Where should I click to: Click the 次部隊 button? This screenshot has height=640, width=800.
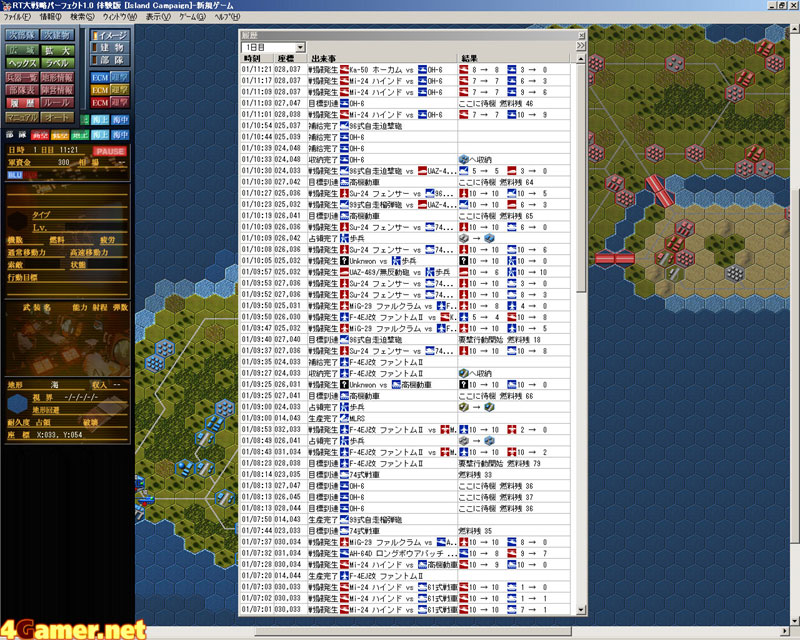pos(22,35)
